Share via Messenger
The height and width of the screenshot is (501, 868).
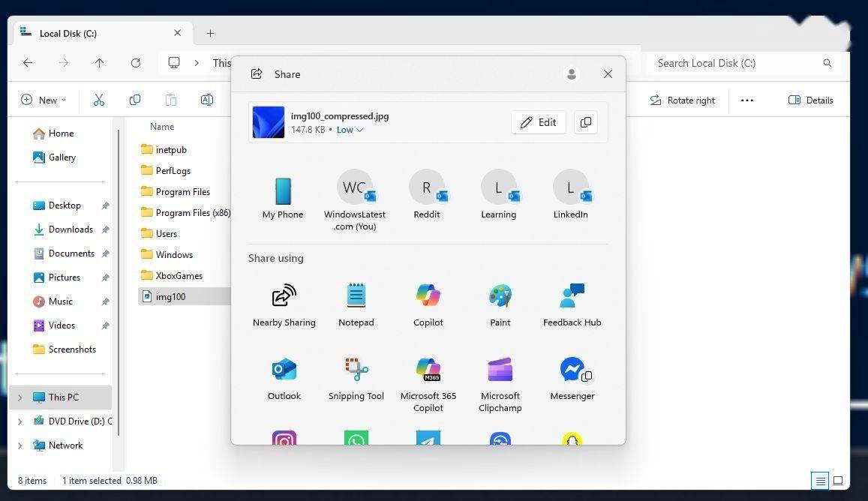[x=572, y=379]
